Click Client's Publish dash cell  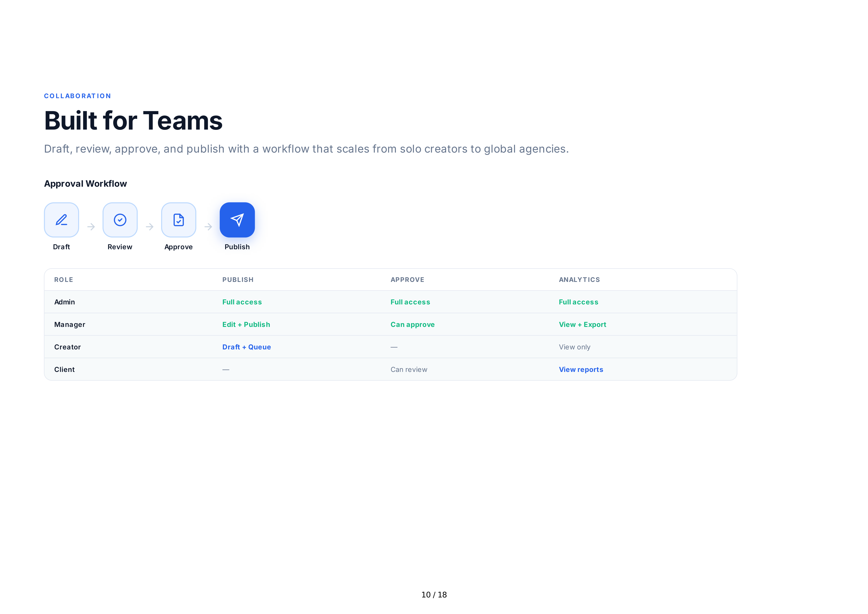226,370
